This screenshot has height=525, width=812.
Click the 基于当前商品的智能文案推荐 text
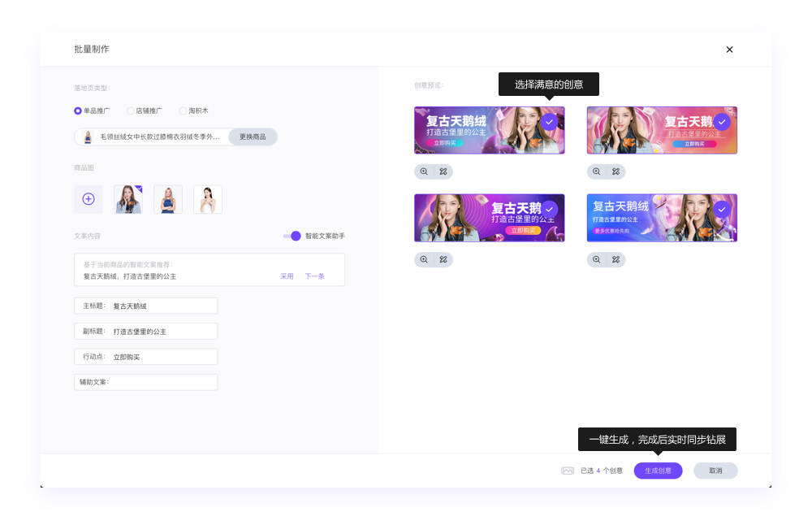(128, 264)
